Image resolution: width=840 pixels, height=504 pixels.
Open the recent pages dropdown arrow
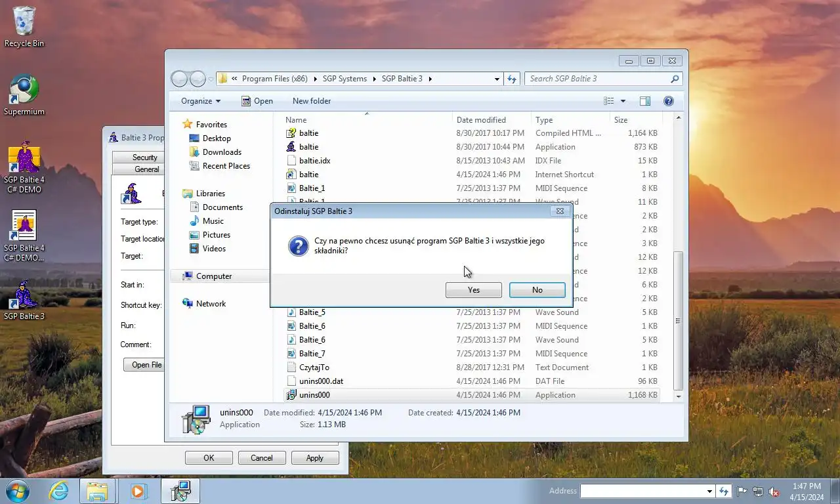211,79
